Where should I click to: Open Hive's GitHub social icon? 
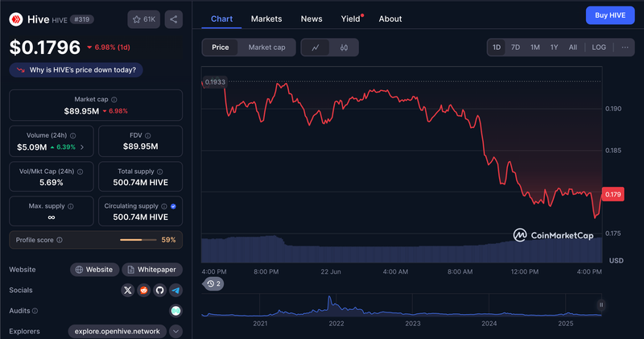pyautogui.click(x=159, y=290)
